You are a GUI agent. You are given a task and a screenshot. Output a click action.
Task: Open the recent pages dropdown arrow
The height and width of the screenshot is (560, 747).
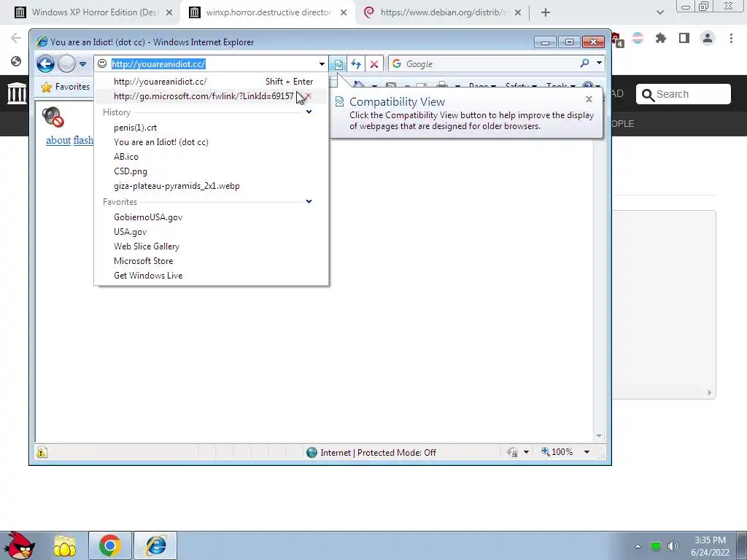tap(83, 64)
